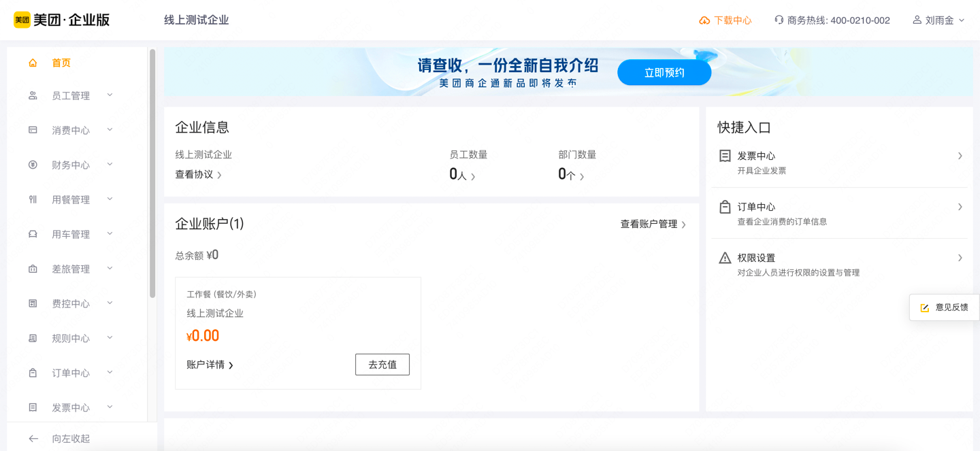Click the 用餐管理 fork and knife icon
Viewport: 980px width, 451px height.
point(33,199)
